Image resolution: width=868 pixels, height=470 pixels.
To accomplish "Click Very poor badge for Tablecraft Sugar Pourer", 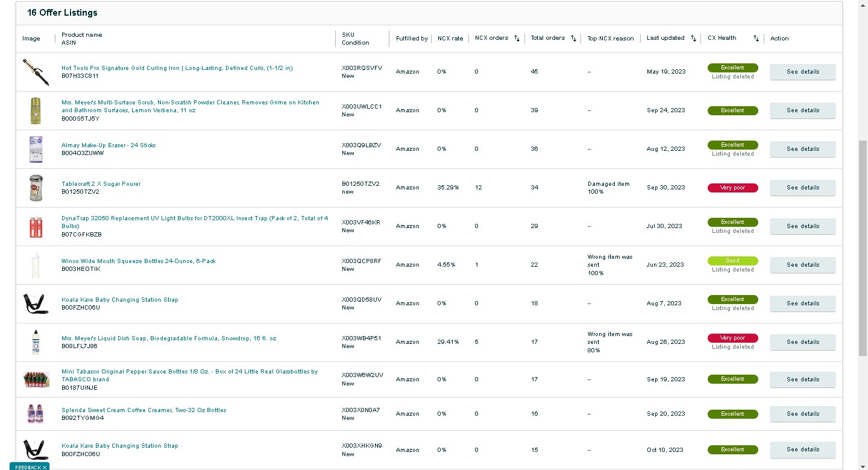I will point(732,188).
